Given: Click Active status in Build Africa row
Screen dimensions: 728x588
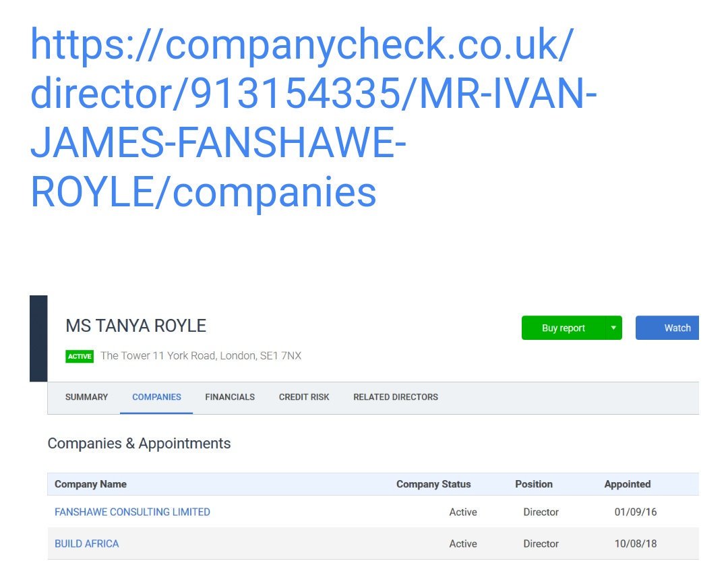Looking at the screenshot, I should (463, 543).
